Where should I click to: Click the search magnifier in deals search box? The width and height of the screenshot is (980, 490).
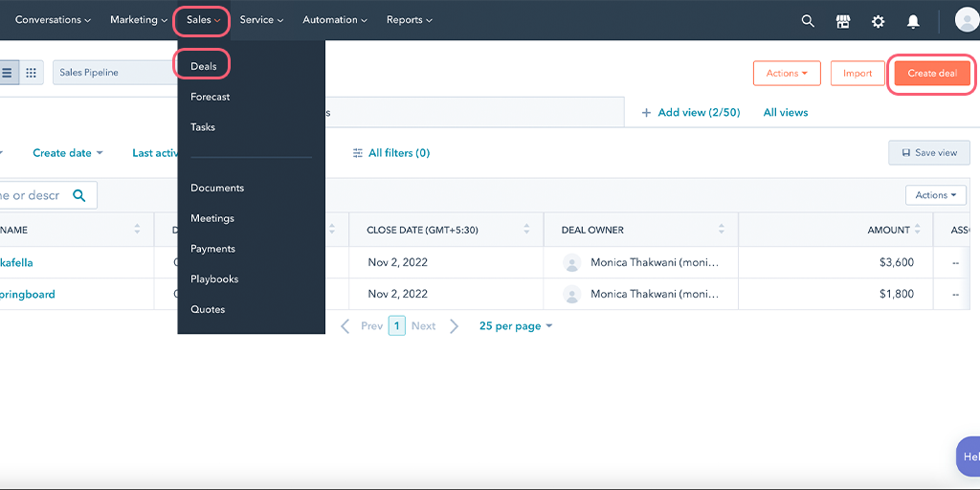[79, 195]
